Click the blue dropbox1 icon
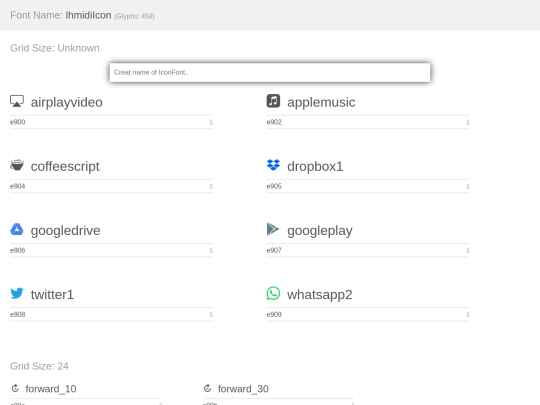540x405 pixels. click(x=273, y=165)
